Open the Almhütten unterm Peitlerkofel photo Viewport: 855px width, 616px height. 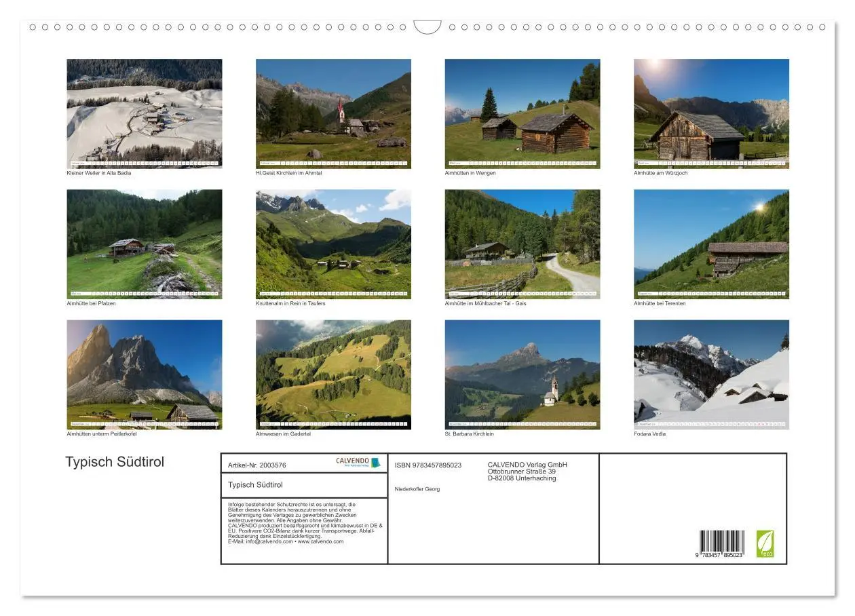[145, 374]
